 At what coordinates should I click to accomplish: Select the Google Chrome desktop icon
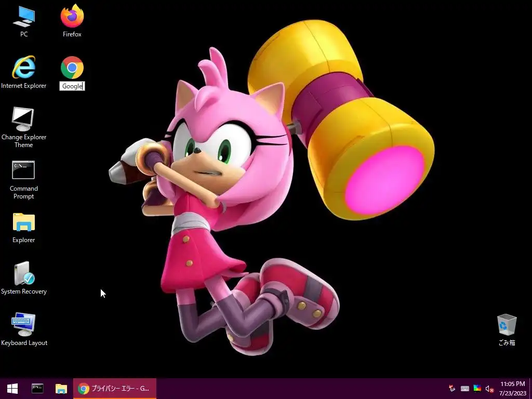tap(72, 68)
